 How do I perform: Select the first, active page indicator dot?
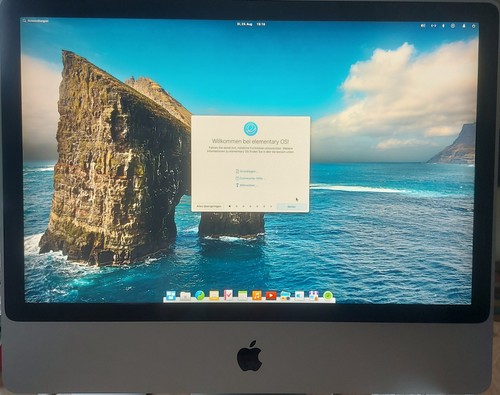(230, 206)
